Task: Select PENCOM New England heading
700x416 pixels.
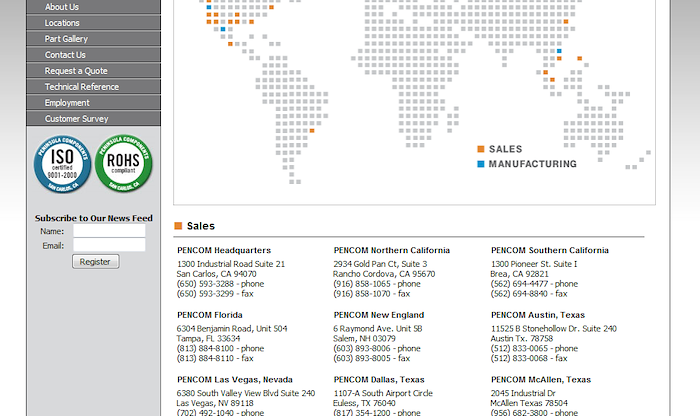Action: point(379,315)
